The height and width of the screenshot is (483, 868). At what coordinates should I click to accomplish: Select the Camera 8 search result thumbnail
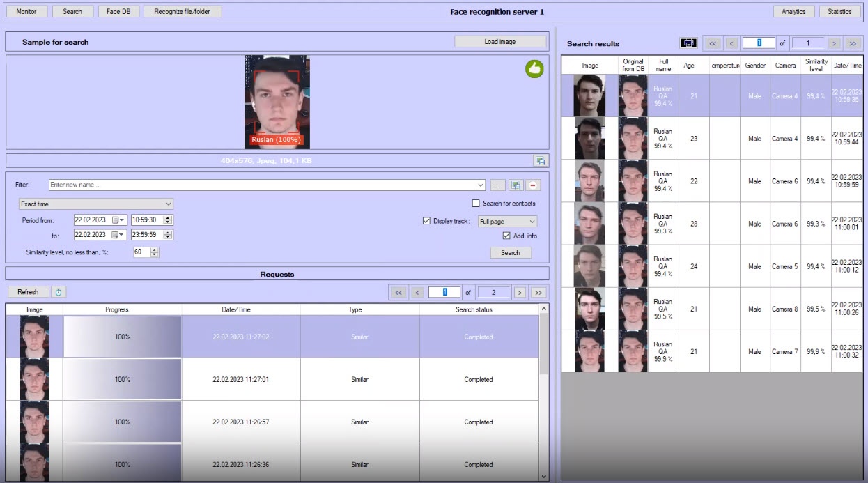[589, 309]
